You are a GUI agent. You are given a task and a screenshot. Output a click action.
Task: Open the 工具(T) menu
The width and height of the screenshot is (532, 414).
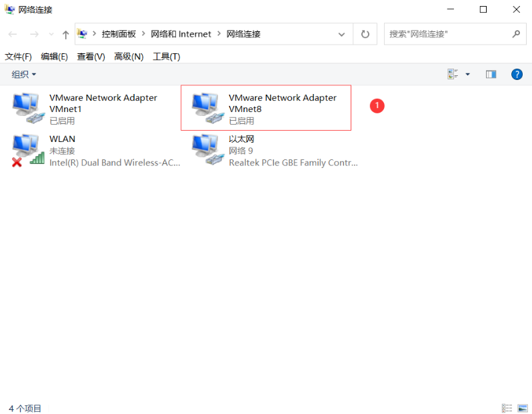tap(166, 57)
